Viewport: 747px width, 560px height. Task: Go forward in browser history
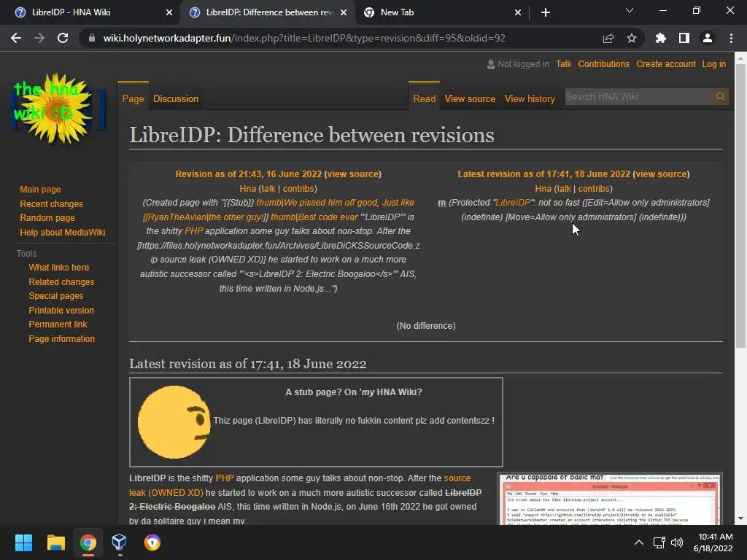[39, 38]
